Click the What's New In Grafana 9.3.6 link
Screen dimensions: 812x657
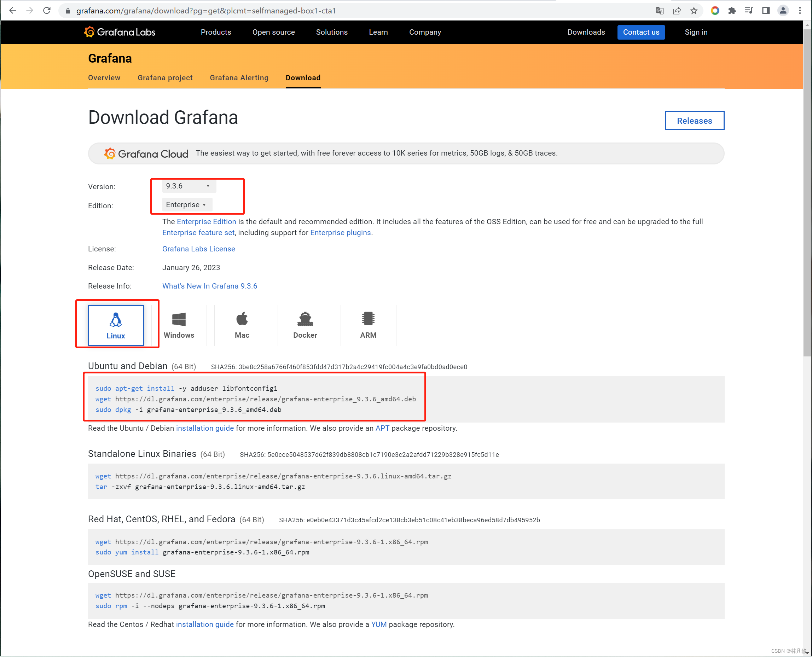click(x=210, y=286)
